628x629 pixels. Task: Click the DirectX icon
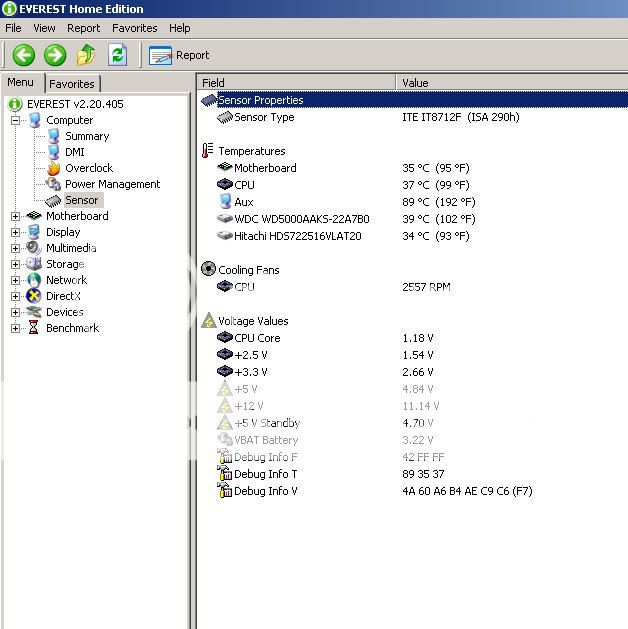tap(34, 296)
